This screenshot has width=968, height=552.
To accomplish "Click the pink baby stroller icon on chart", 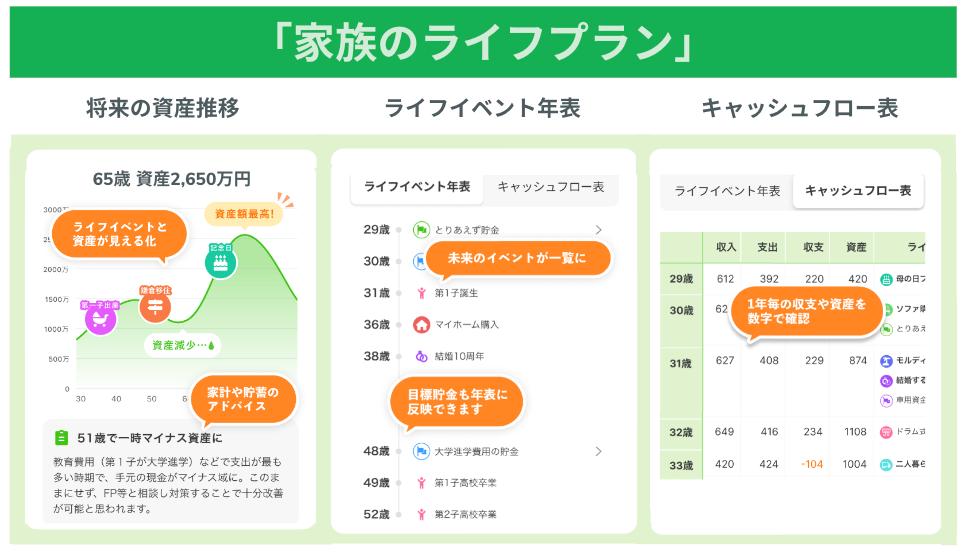I will pos(101,319).
